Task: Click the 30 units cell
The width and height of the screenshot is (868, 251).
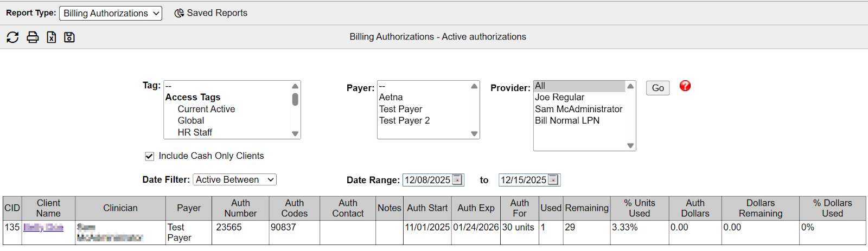Action: [x=520, y=233]
